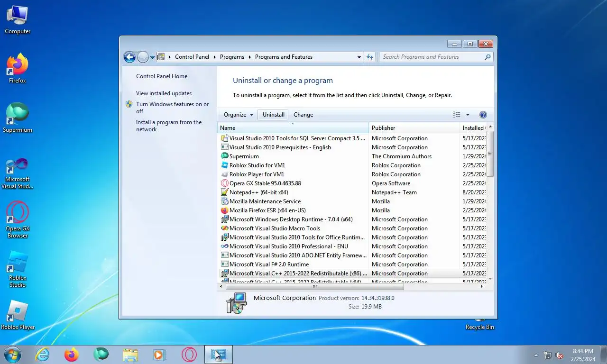Click the Visual Studio 2010 Tools for SQL Server icon
This screenshot has width=607, height=364.
[225, 138]
